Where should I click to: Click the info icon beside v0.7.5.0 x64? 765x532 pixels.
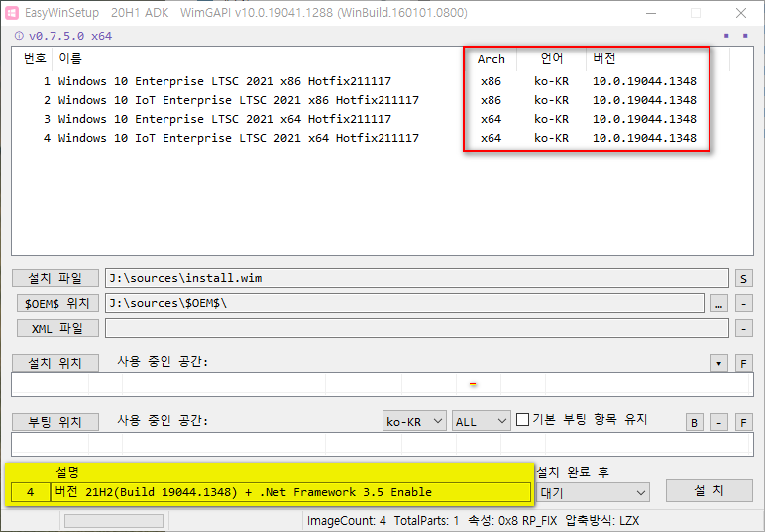click(19, 36)
